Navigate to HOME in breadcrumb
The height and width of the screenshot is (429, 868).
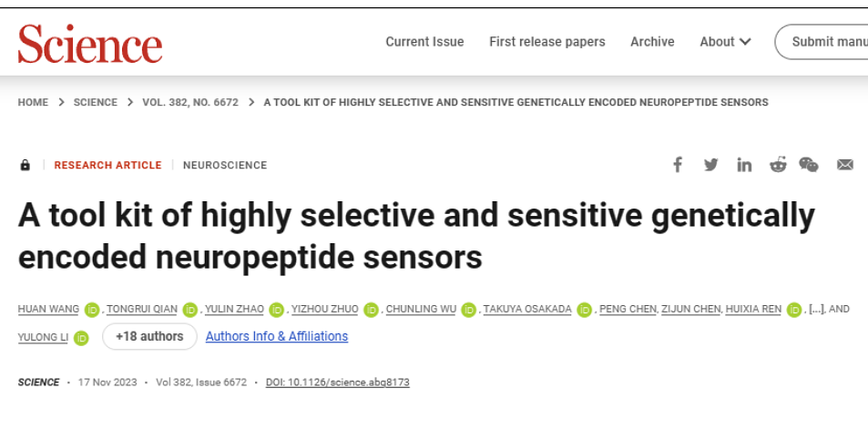pyautogui.click(x=33, y=102)
